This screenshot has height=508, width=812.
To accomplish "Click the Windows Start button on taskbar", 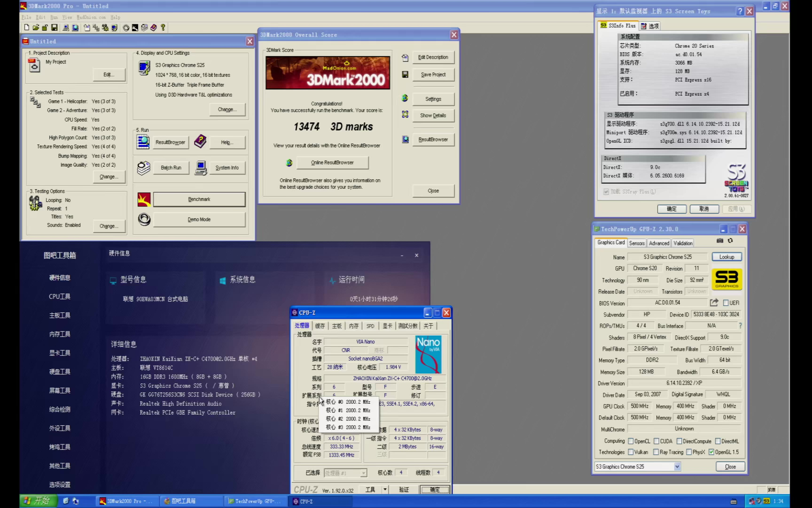I will [38, 501].
